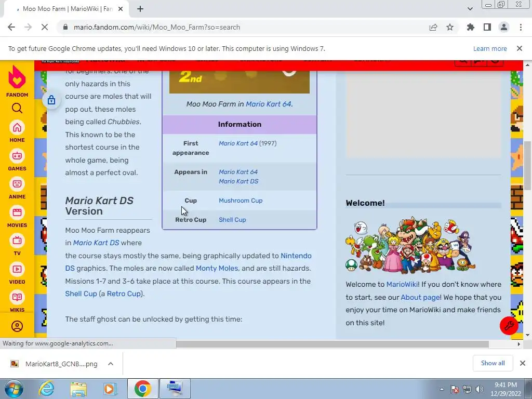This screenshot has height=399, width=532.
Task: Open the GAMES sidebar section
Action: pyautogui.click(x=17, y=160)
